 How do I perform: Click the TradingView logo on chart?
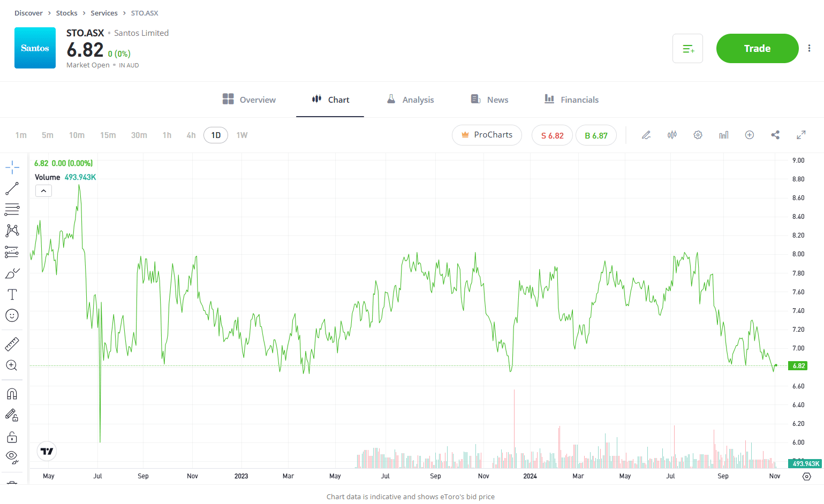[x=47, y=452]
